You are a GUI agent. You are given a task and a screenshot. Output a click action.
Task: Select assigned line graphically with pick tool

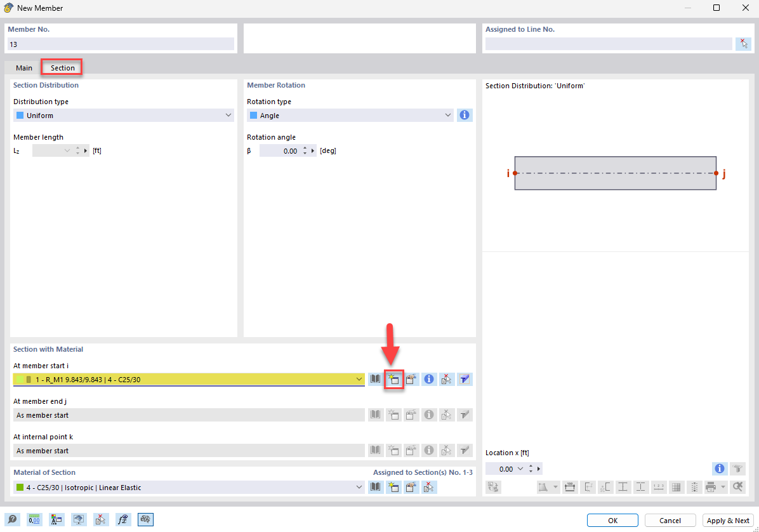[x=743, y=43]
